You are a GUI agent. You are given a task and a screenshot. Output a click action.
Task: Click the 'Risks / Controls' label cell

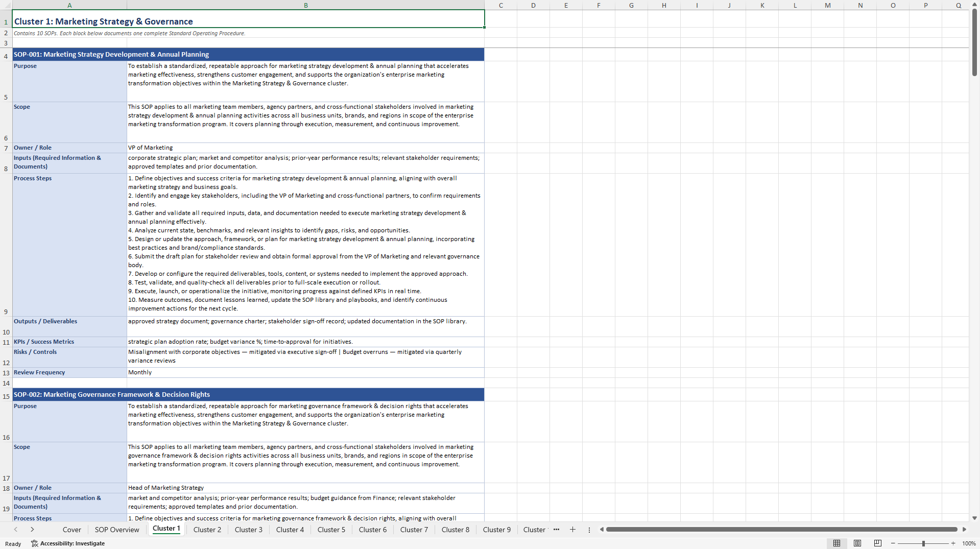pos(69,357)
